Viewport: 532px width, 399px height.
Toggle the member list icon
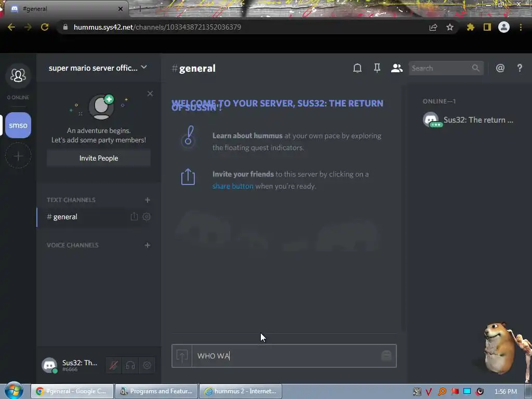pyautogui.click(x=396, y=68)
